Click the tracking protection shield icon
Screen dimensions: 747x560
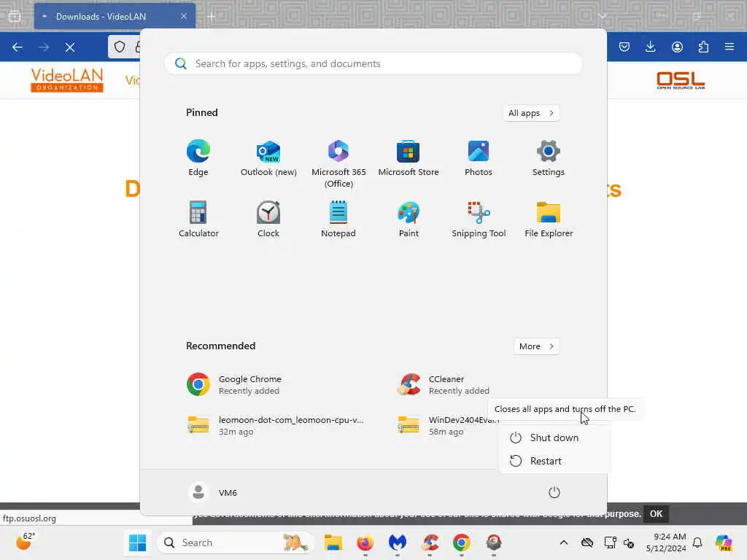[120, 47]
